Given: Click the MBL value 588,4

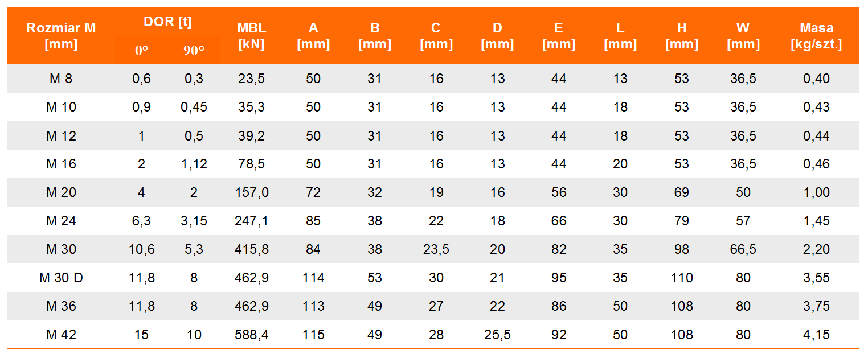Looking at the screenshot, I should (x=252, y=335).
